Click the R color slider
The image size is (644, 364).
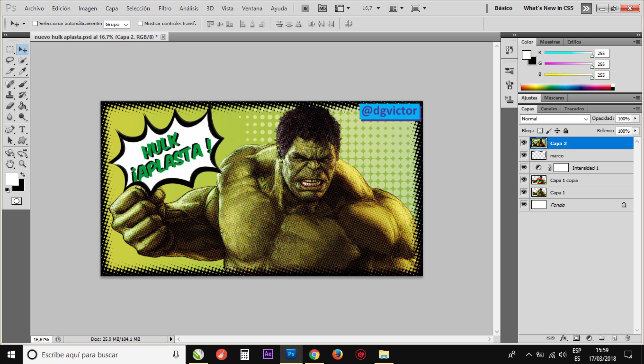pyautogui.click(x=568, y=53)
